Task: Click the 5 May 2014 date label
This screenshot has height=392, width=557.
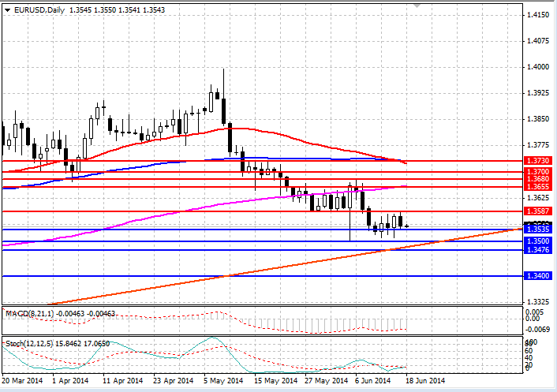Action: pos(223,381)
